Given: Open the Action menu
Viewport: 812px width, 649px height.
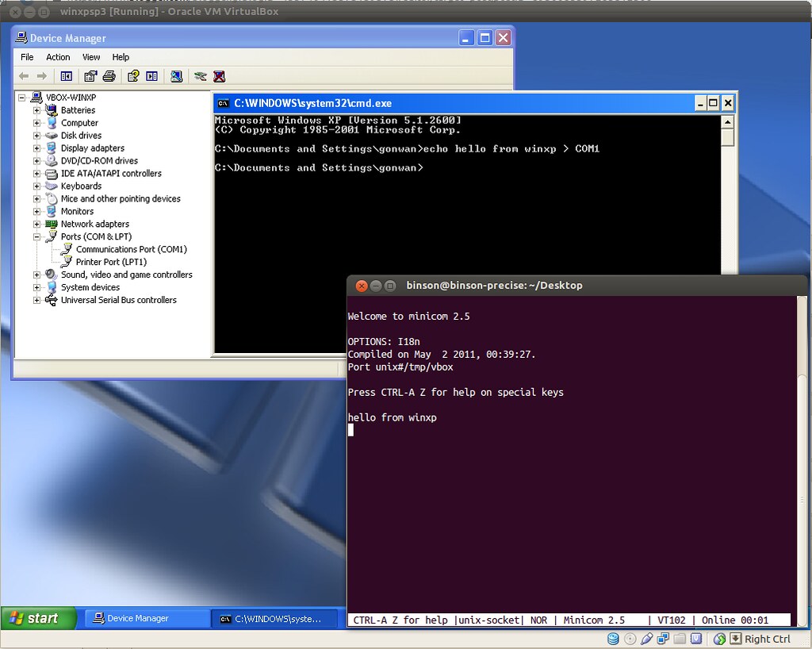Looking at the screenshot, I should (x=58, y=56).
